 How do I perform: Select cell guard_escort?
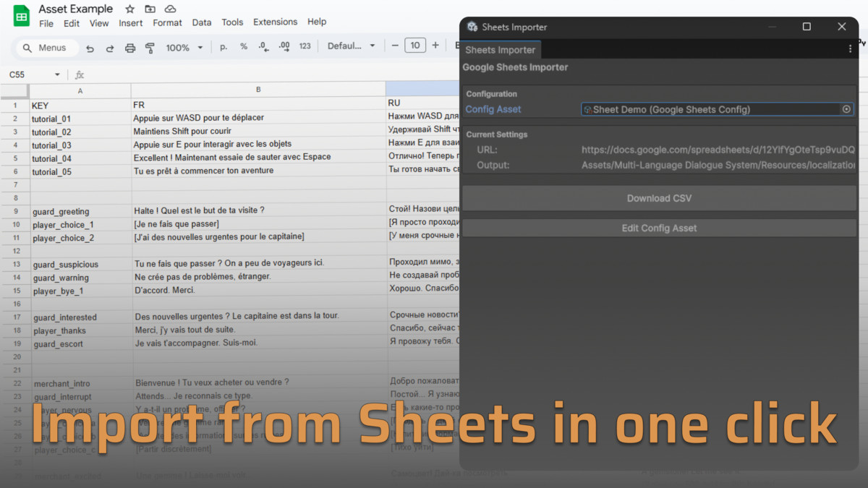point(82,344)
